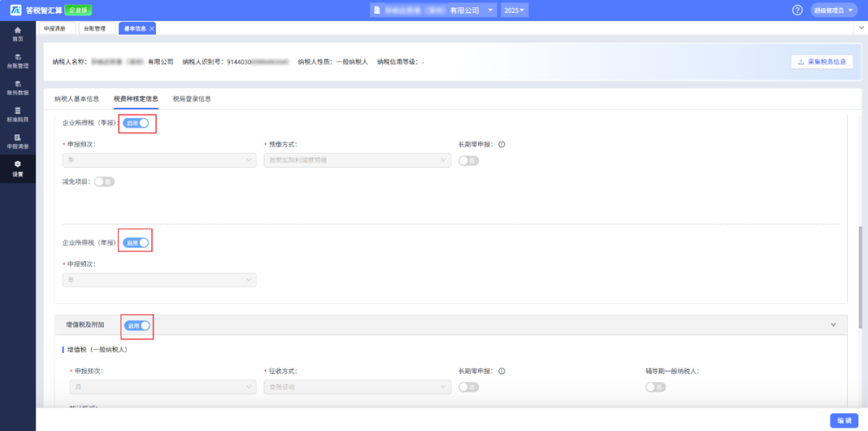Click the 采集税务信息 button

pos(822,62)
